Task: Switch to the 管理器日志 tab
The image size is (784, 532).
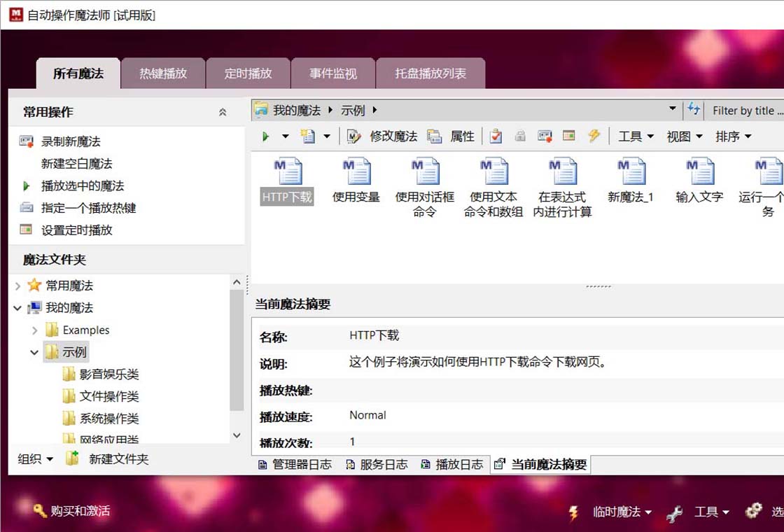Action: tap(295, 465)
